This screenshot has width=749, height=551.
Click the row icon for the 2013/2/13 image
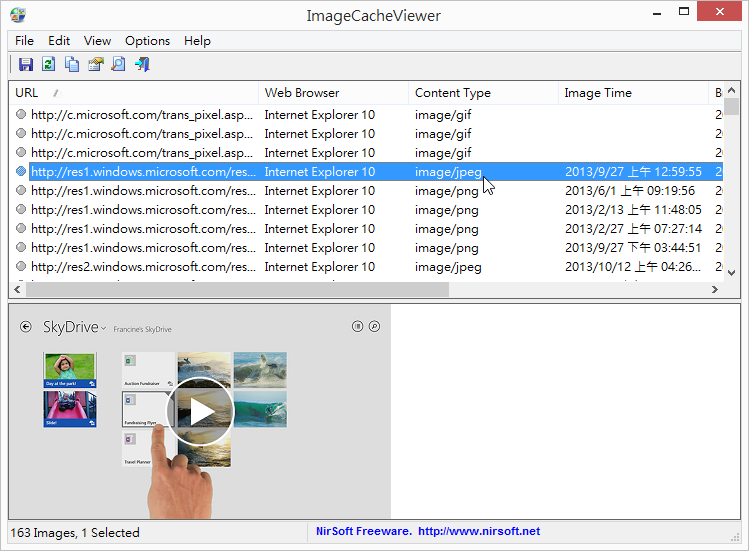[21, 209]
